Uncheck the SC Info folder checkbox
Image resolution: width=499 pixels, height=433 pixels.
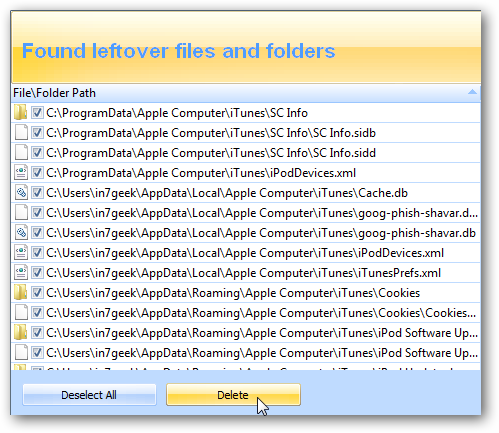point(37,113)
